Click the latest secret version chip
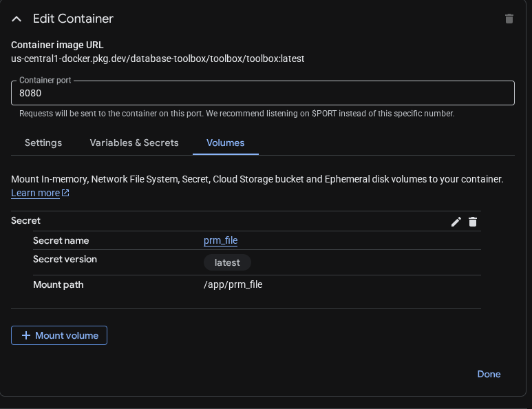 pos(227,262)
